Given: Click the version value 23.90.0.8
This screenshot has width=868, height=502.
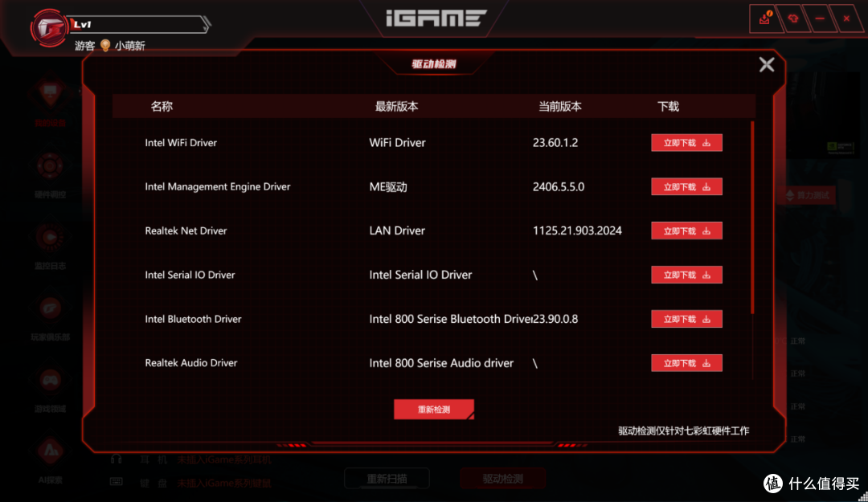Looking at the screenshot, I should (555, 319).
